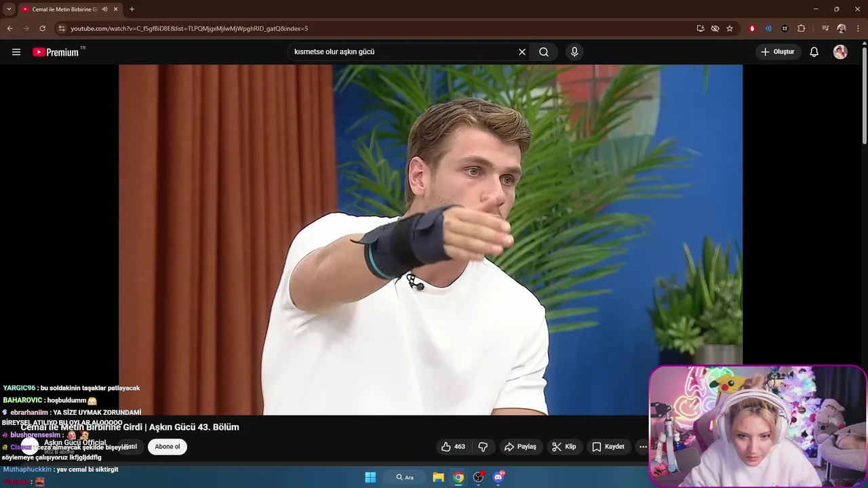Open Discord from the taskbar
The image size is (868, 488).
[x=498, y=477]
